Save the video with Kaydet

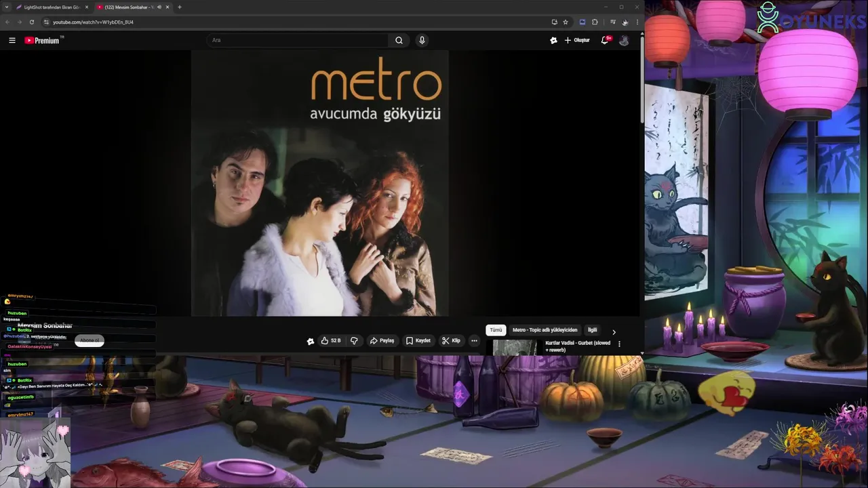coord(418,341)
